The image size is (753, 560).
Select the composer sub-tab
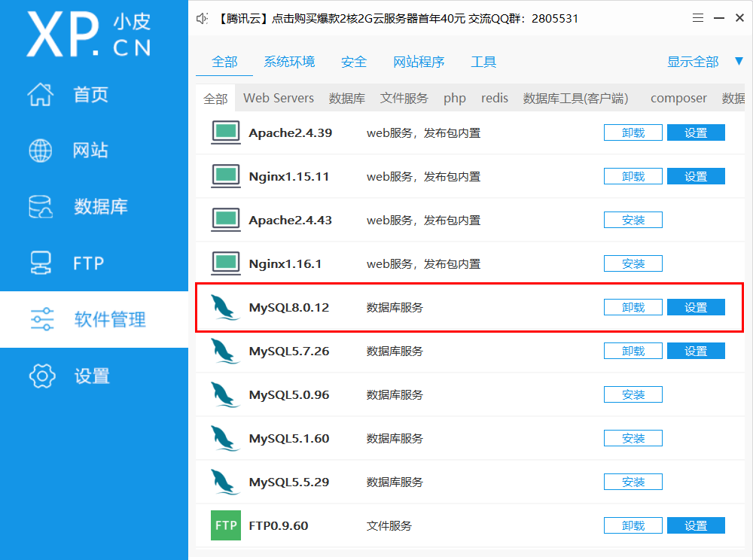pos(678,98)
